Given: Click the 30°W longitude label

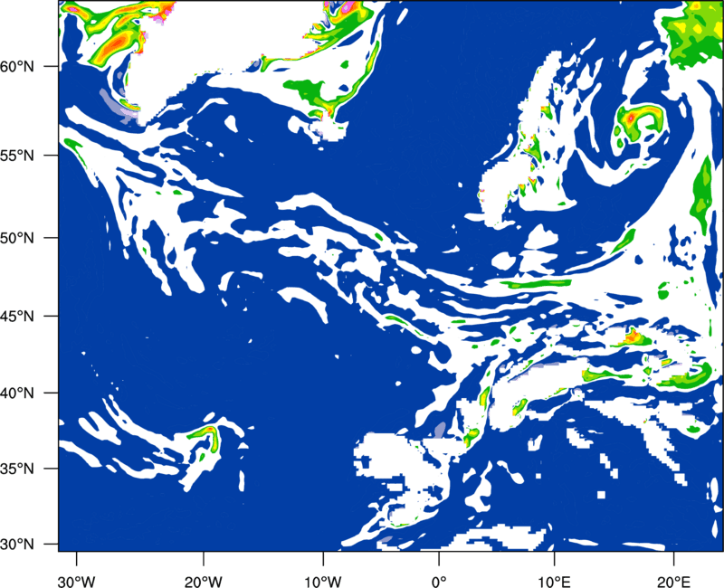Looking at the screenshot, I should [x=76, y=582].
